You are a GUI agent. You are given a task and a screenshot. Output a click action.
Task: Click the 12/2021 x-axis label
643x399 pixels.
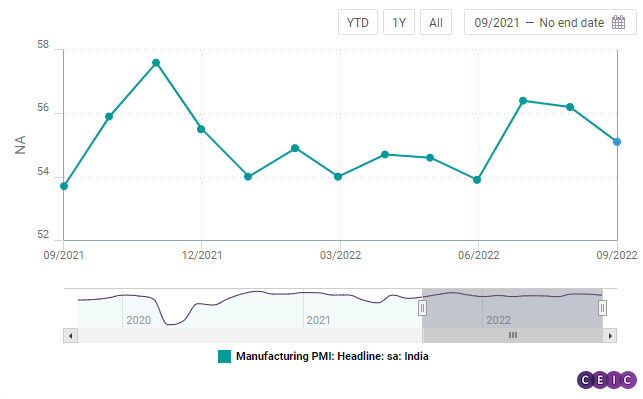point(202,255)
